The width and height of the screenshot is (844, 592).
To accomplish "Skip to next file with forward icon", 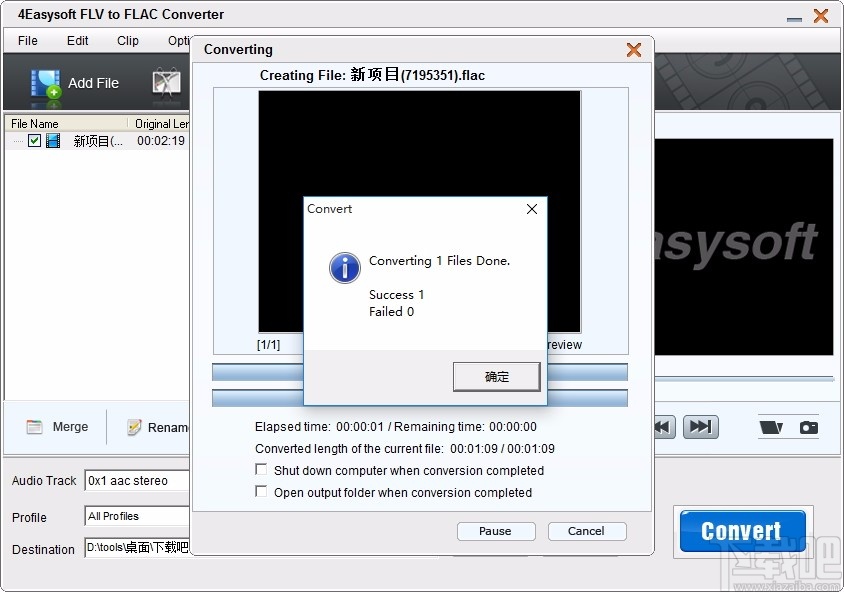I will [x=701, y=426].
